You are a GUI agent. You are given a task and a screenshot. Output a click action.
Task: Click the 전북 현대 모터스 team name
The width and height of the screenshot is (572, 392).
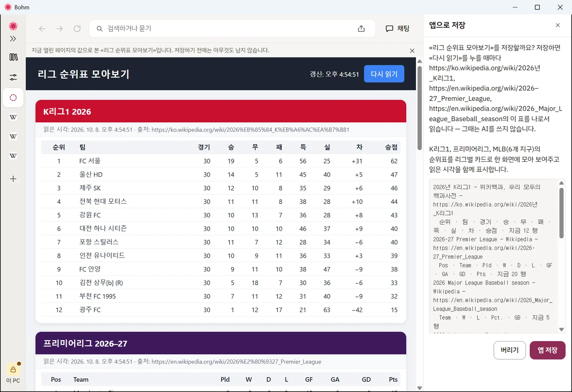coord(103,201)
